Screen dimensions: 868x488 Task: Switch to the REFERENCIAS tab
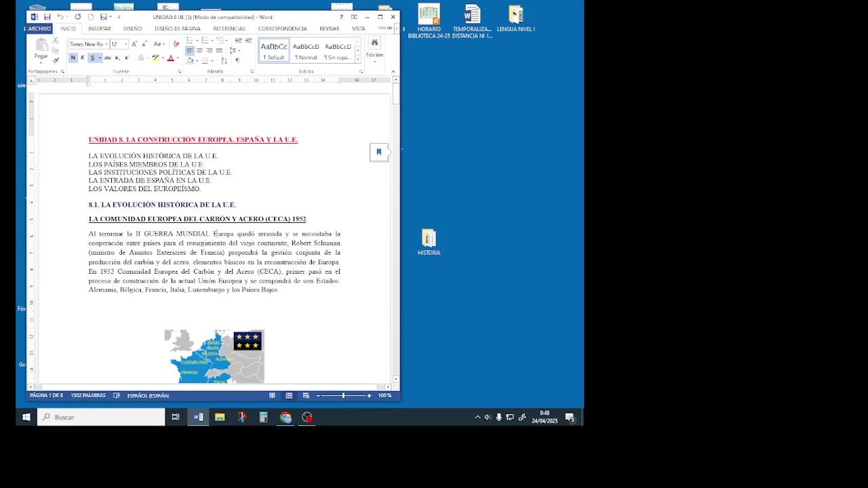(229, 28)
